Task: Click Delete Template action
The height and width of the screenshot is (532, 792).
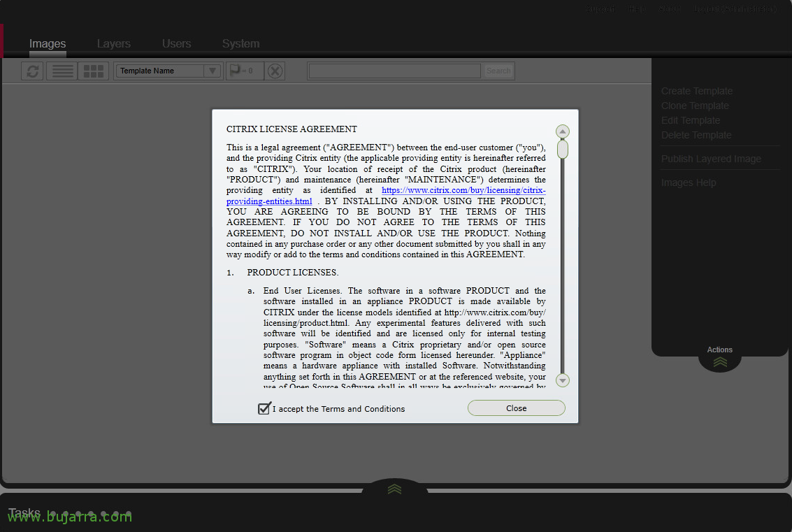Action: tap(696, 135)
